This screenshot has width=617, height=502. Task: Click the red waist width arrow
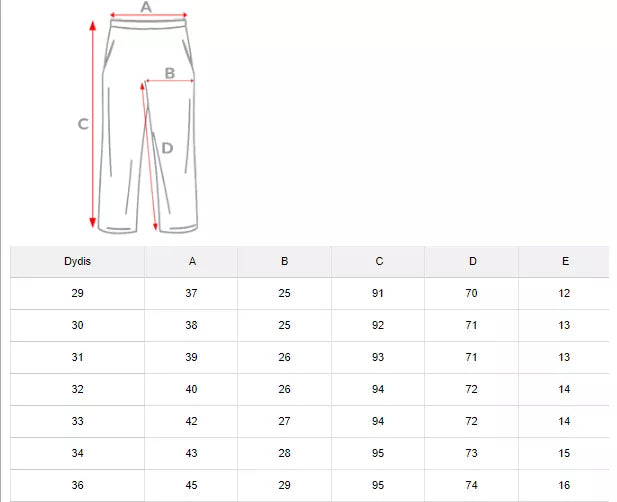[x=148, y=17]
